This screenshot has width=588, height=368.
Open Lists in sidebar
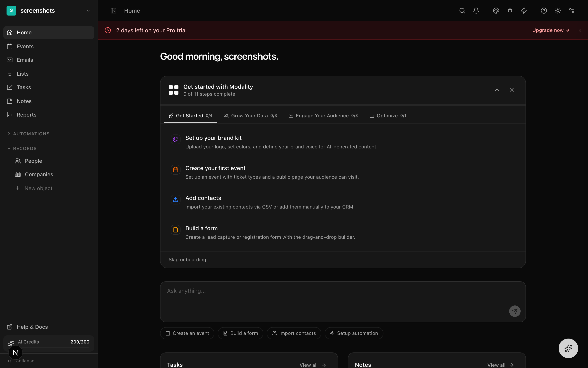pyautogui.click(x=49, y=74)
